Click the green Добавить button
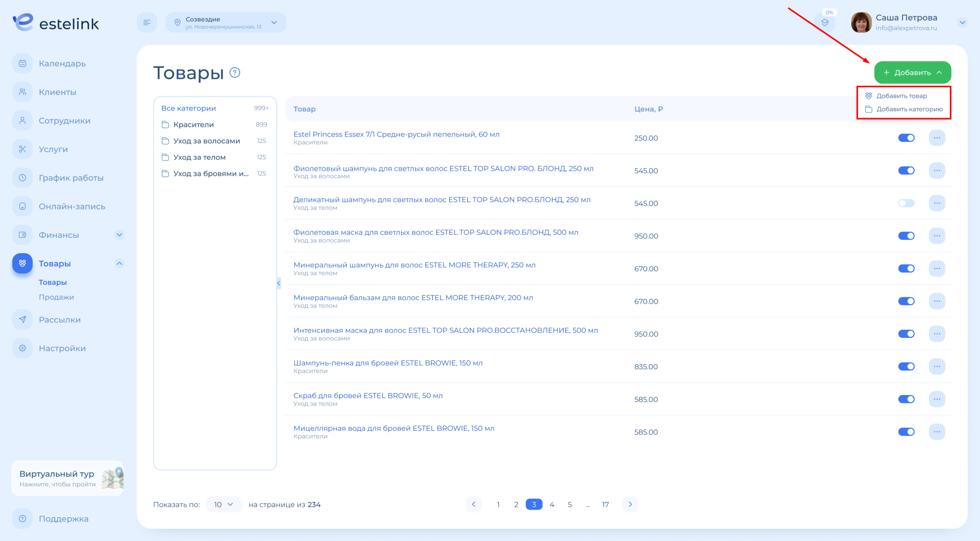The height and width of the screenshot is (541, 980). 913,72
